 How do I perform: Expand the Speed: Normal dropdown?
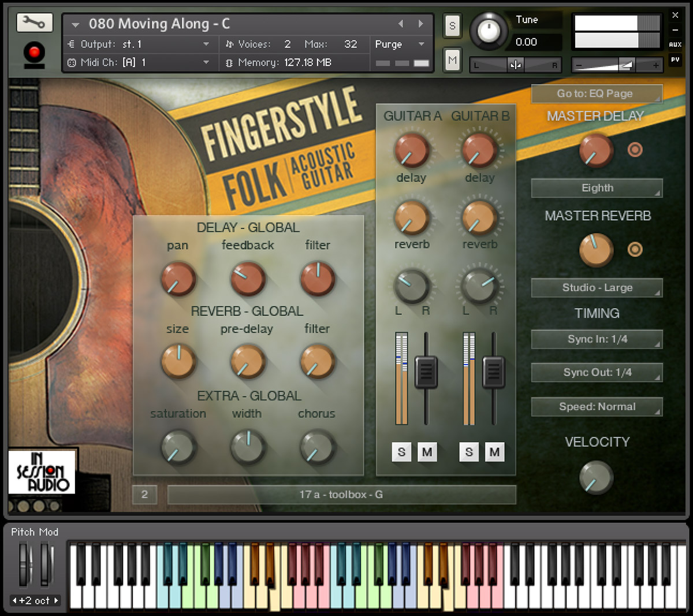(x=597, y=407)
